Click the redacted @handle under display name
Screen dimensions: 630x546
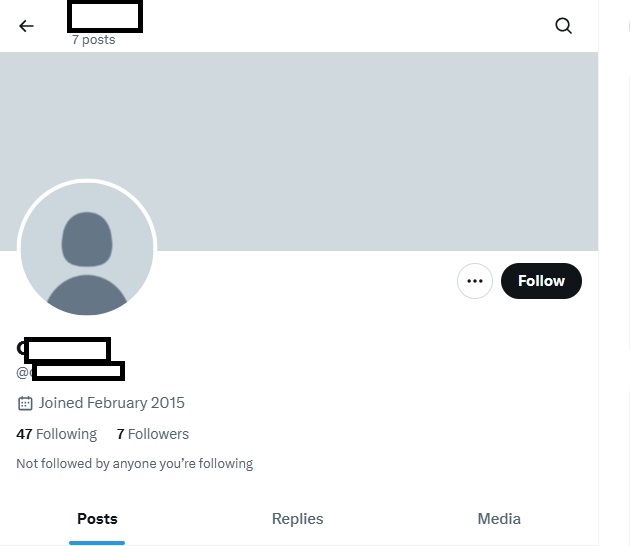pyautogui.click(x=77, y=372)
